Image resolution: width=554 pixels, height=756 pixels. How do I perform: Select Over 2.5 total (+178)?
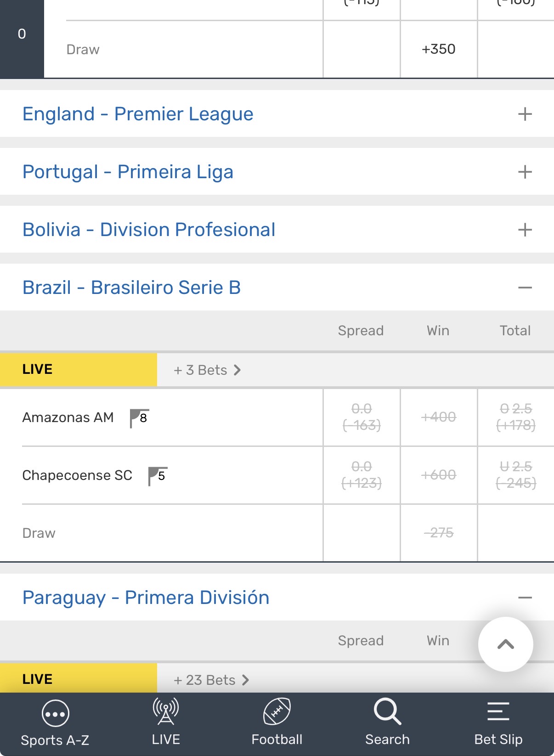[516, 417]
